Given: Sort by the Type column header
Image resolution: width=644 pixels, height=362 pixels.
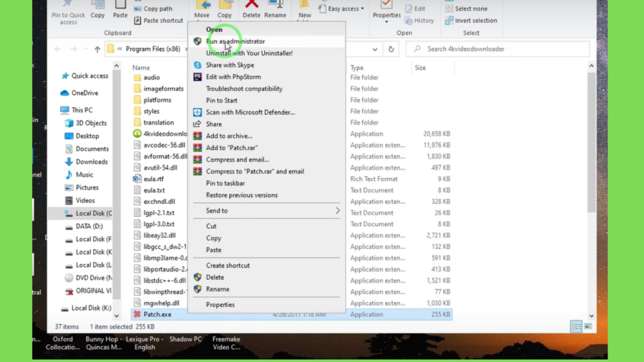Looking at the screenshot, I should [x=357, y=68].
